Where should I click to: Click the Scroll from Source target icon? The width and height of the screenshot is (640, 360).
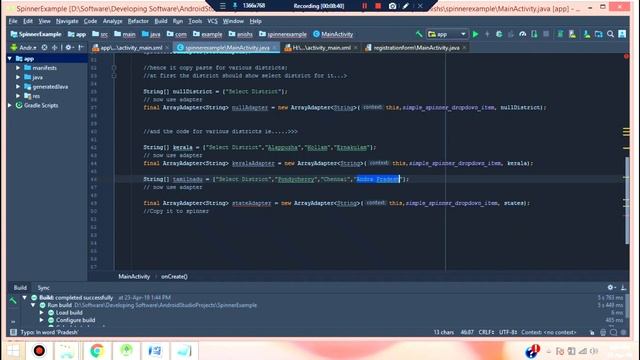click(x=44, y=48)
